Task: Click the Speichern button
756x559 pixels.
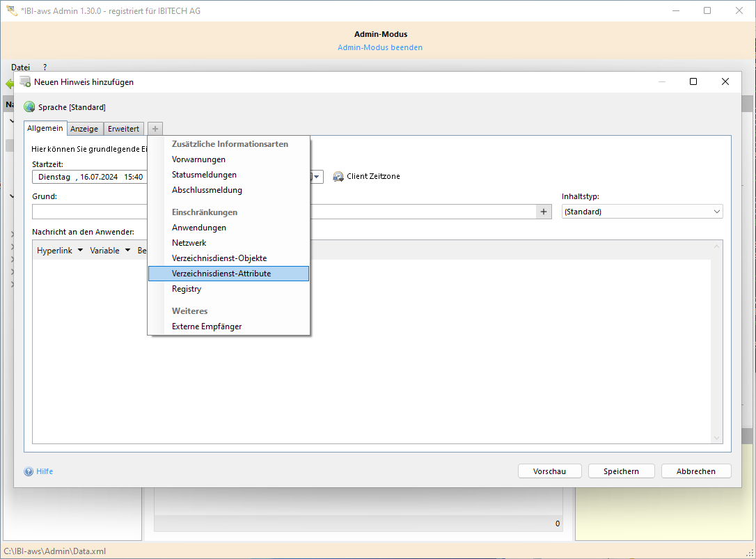Action: (x=621, y=471)
